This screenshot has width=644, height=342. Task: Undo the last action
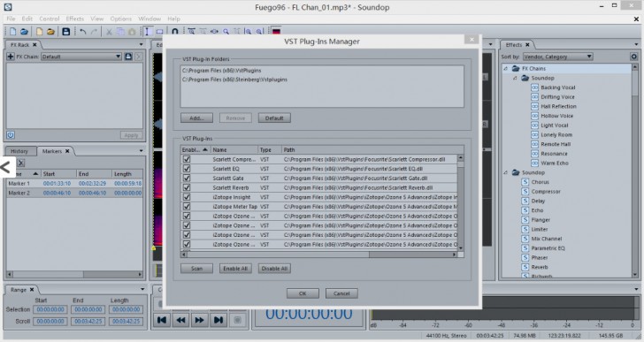pos(82,32)
